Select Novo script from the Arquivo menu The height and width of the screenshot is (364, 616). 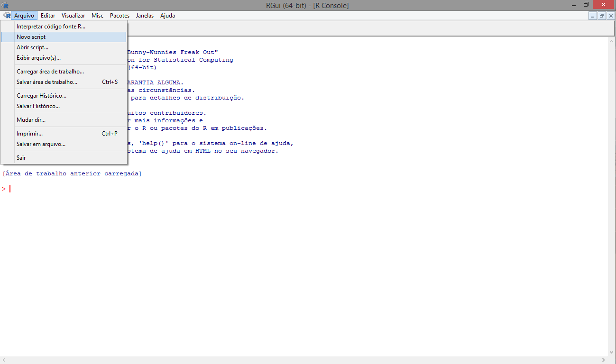tap(31, 37)
